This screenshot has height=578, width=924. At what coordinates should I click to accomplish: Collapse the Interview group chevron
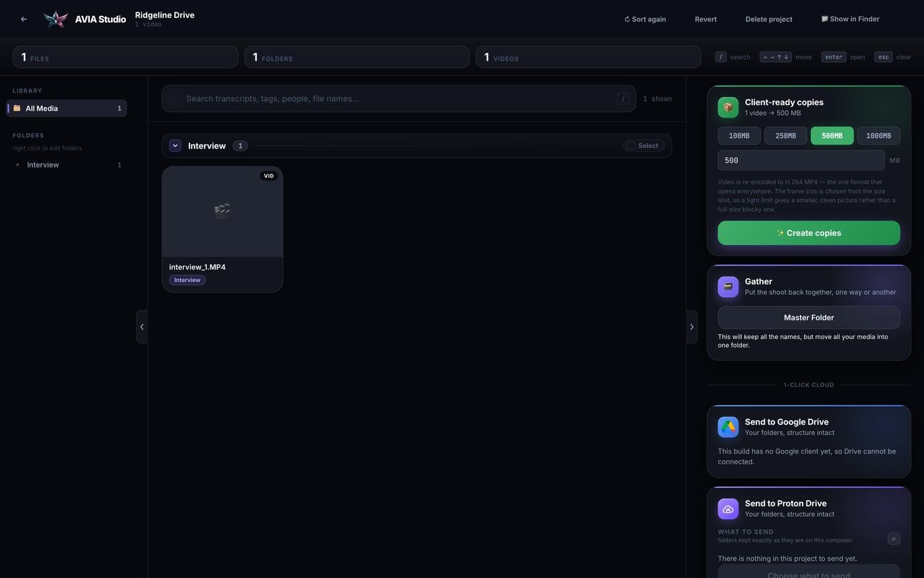175,146
